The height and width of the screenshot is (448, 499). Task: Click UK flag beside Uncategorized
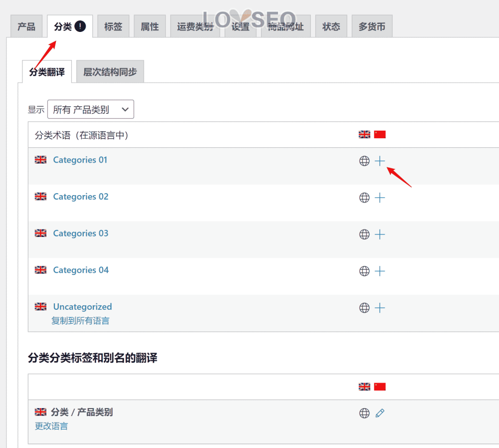(x=40, y=306)
